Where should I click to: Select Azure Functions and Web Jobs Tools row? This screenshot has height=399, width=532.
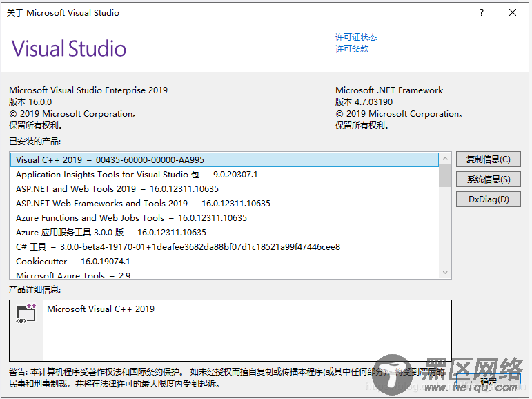225,218
